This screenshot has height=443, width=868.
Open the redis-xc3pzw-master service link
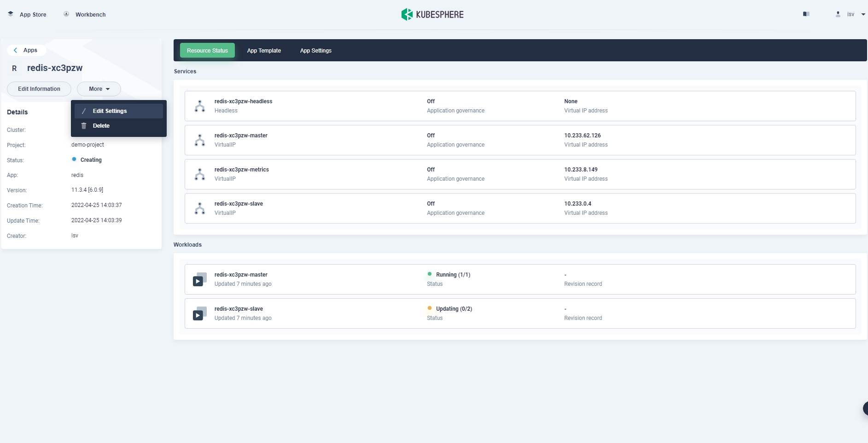[x=241, y=136]
